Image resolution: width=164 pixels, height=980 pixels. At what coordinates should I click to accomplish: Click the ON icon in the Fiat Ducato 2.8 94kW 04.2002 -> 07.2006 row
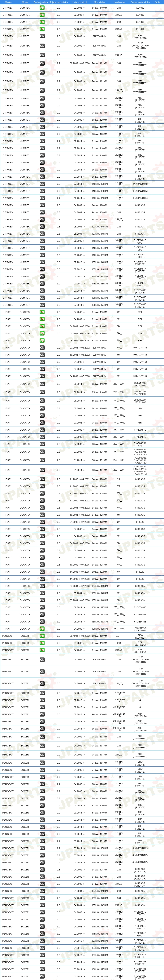[x=42, y=544]
